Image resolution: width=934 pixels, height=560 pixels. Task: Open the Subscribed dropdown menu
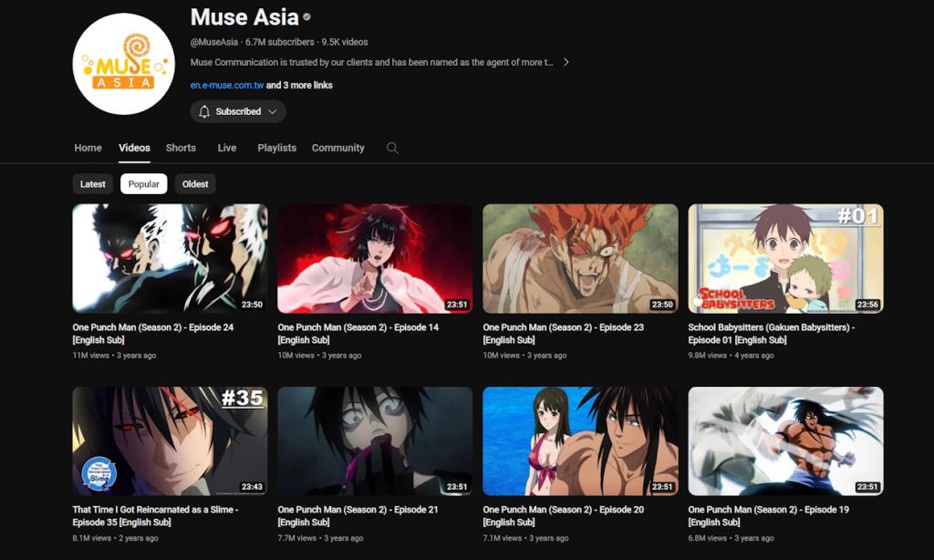272,111
